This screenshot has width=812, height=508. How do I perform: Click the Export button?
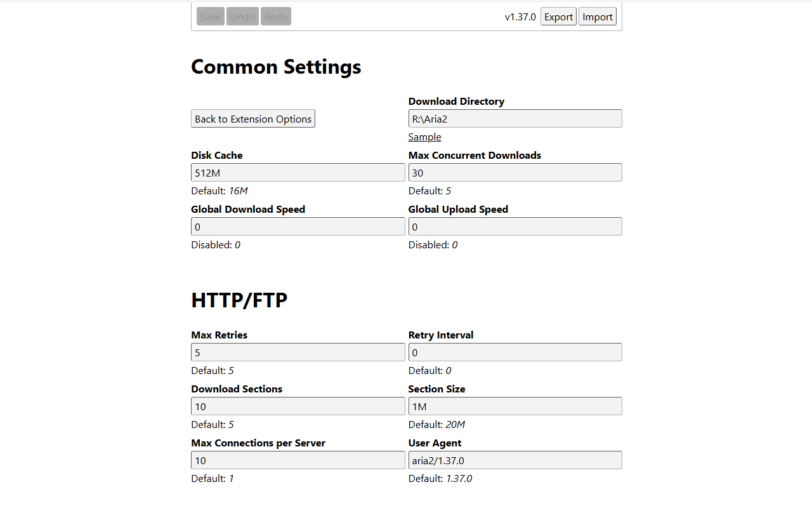(558, 17)
